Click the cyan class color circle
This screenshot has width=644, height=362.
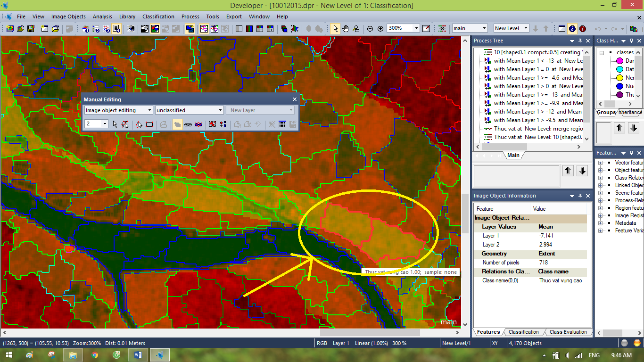point(619,69)
